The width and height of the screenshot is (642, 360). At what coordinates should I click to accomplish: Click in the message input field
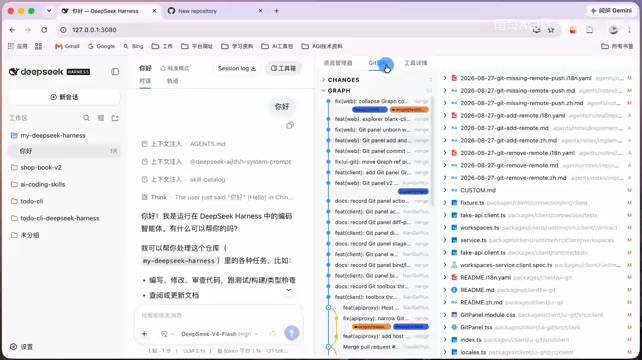219,315
